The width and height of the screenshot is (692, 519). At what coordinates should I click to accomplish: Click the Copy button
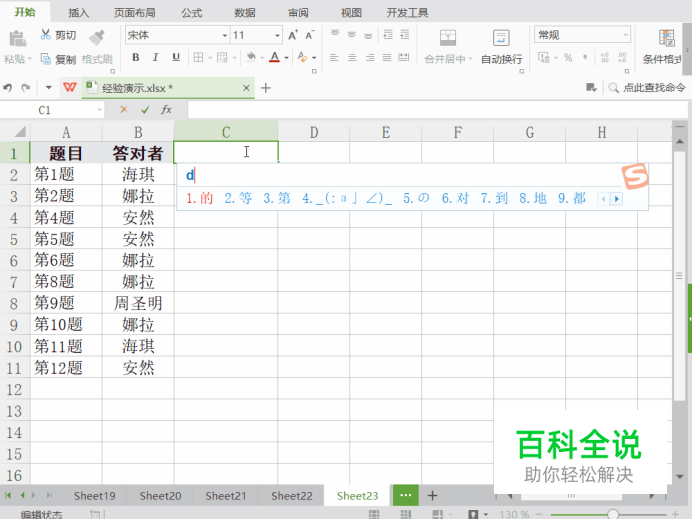(x=58, y=59)
